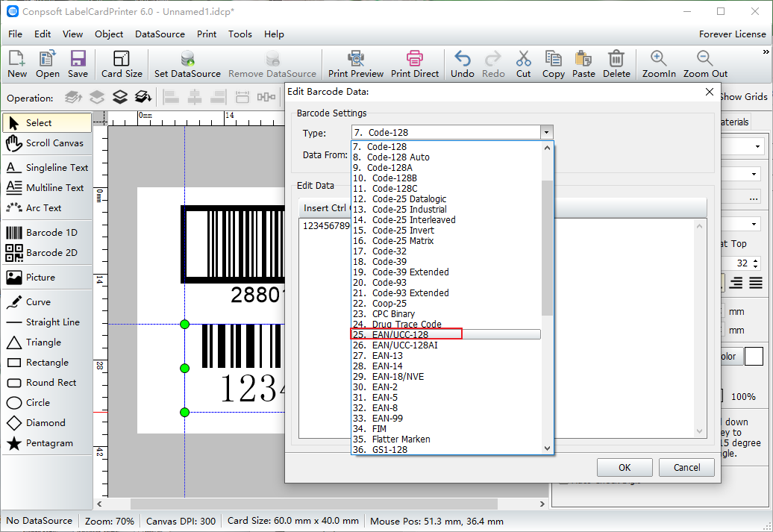This screenshot has width=773, height=532.
Task: Undo the last action
Action: 463,64
